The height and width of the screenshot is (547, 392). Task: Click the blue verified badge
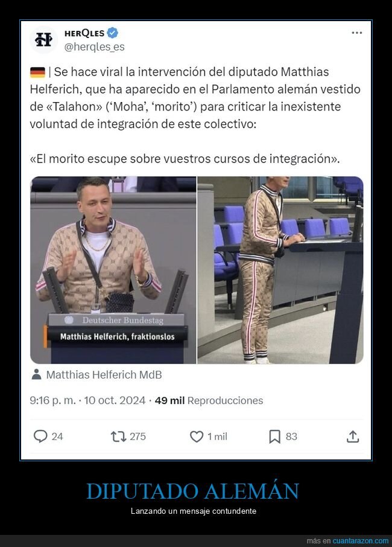point(113,33)
